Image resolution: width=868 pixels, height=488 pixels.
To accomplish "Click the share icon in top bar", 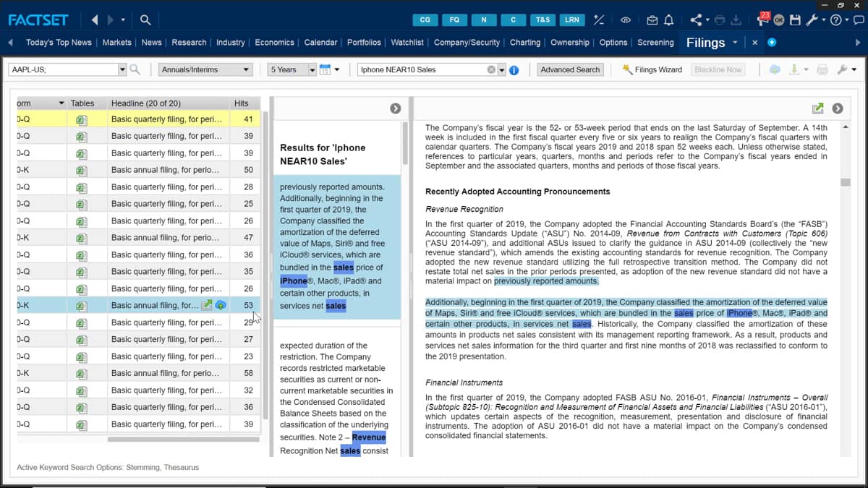I will click(695, 20).
